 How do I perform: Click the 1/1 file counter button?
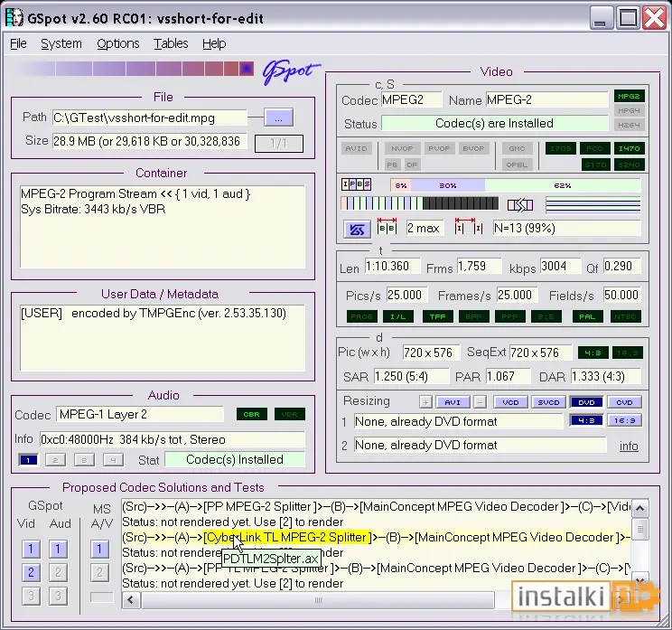pos(279,143)
